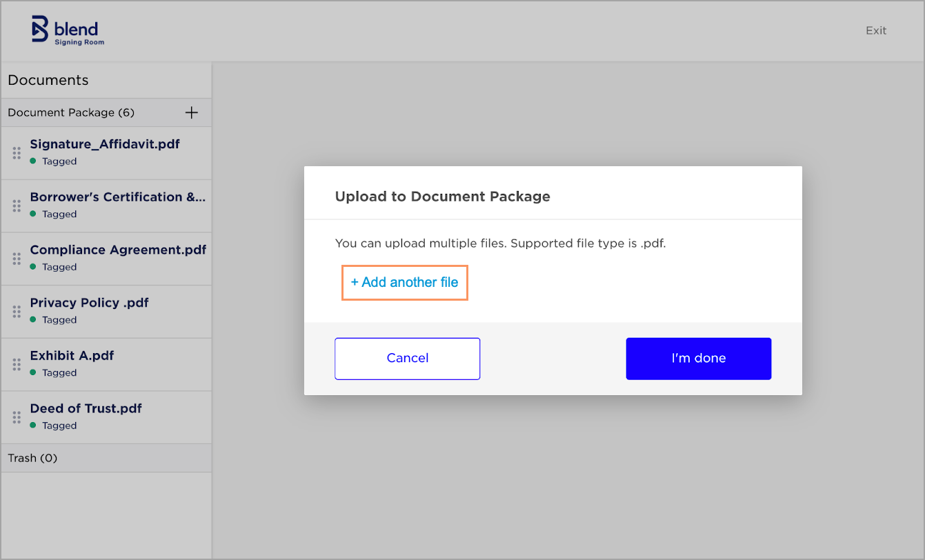Viewport: 925px width, 560px height.
Task: Click the green Tagged indicator for Exhibit A.pdf
Action: [34, 372]
